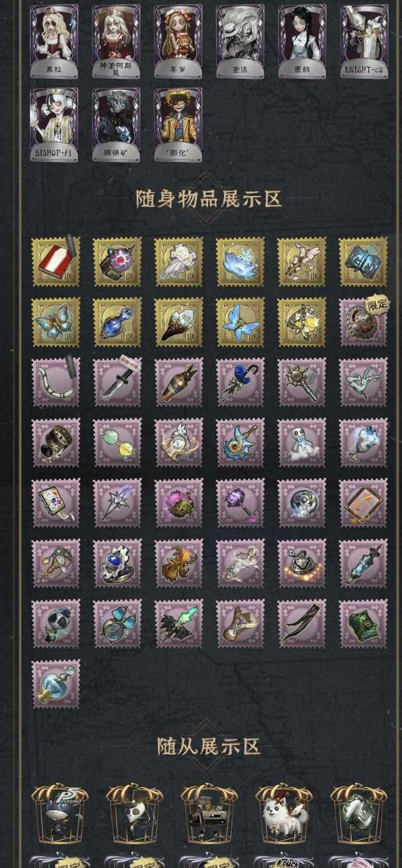Open the 神圣阿斯莫 costume card
Image resolution: width=402 pixels, height=868 pixels.
click(117, 42)
